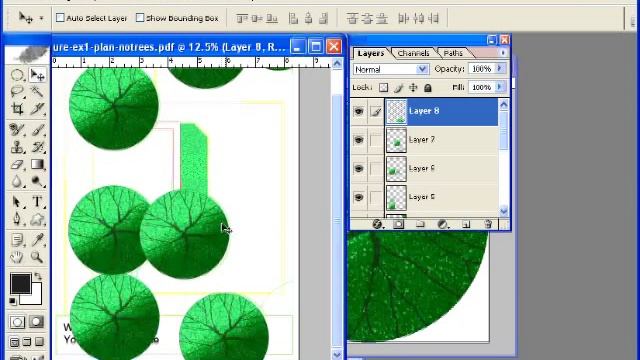The image size is (640, 360).
Task: Select the Clone Stamp tool
Action: pyautogui.click(x=17, y=147)
